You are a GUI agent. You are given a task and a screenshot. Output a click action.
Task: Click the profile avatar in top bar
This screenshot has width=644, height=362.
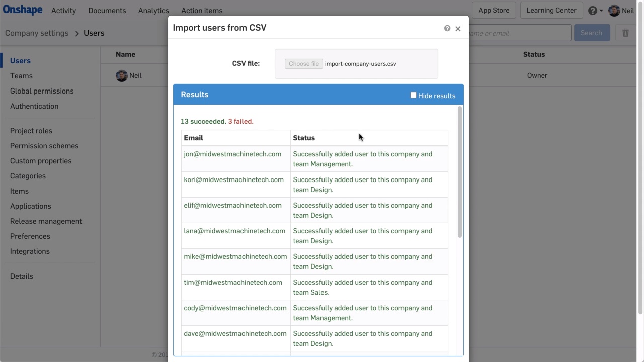pos(614,11)
